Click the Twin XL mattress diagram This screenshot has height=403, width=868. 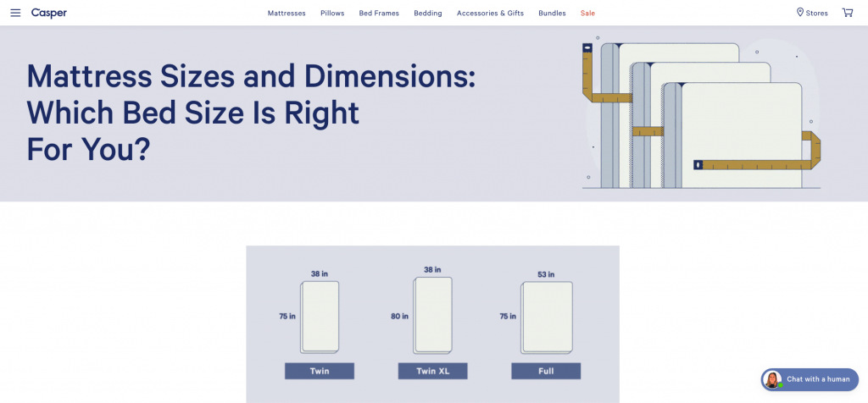pos(433,315)
